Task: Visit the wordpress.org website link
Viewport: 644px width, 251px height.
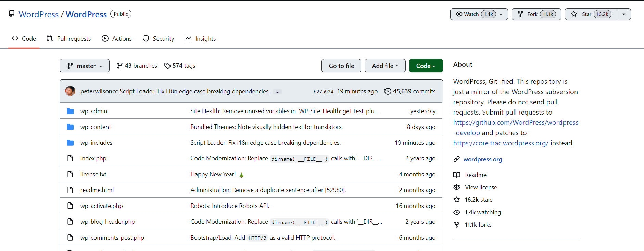Action: coord(483,159)
